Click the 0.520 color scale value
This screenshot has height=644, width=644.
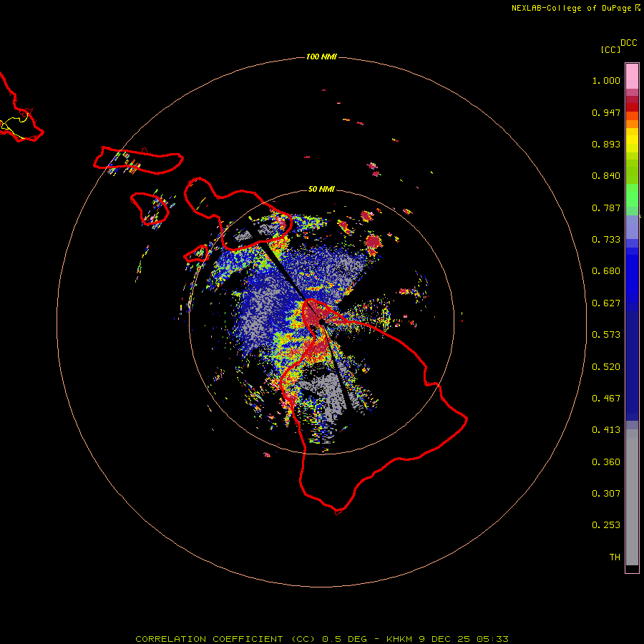606,367
